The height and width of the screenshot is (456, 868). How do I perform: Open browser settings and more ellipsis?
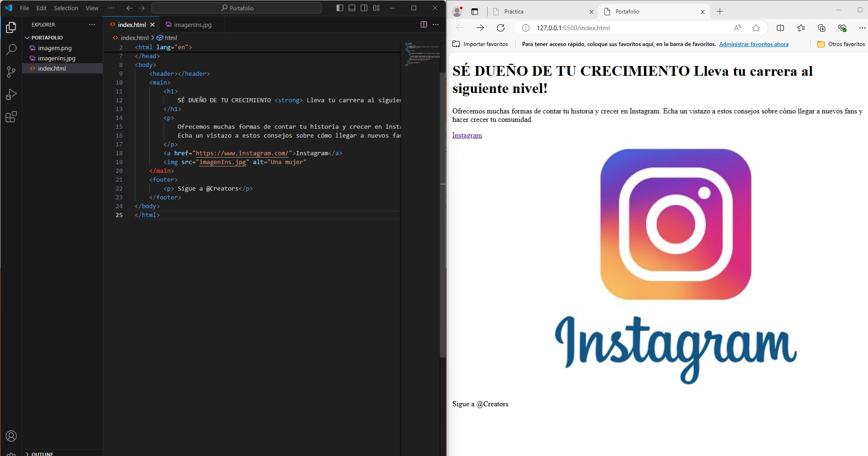pos(862,28)
